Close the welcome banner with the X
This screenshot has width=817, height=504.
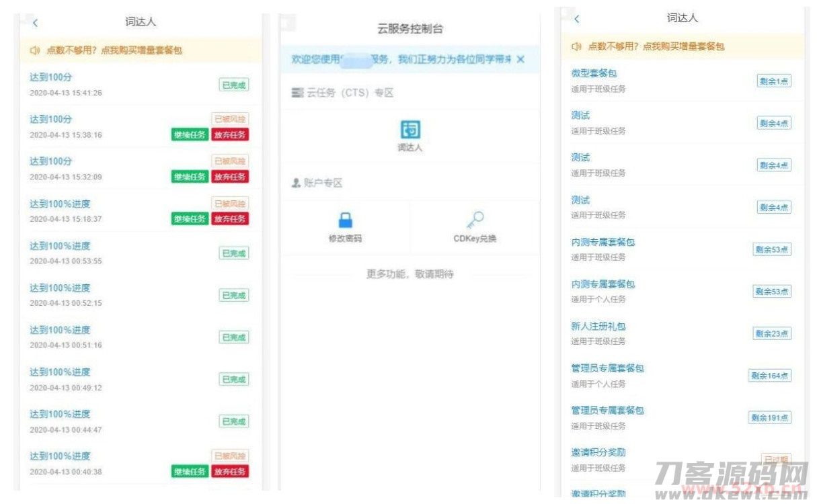pyautogui.click(x=520, y=60)
